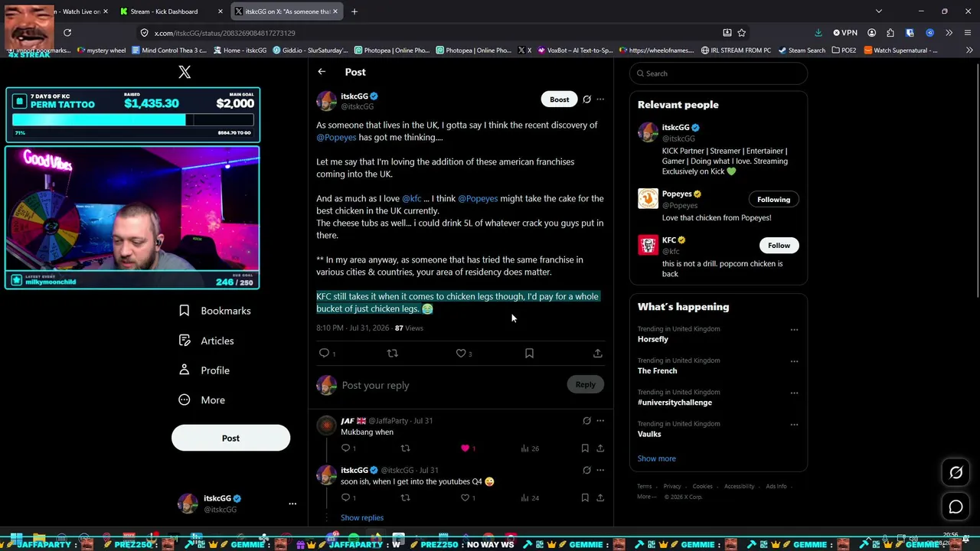
Task: Open the browser hamburger menu
Action: pyautogui.click(x=968, y=33)
